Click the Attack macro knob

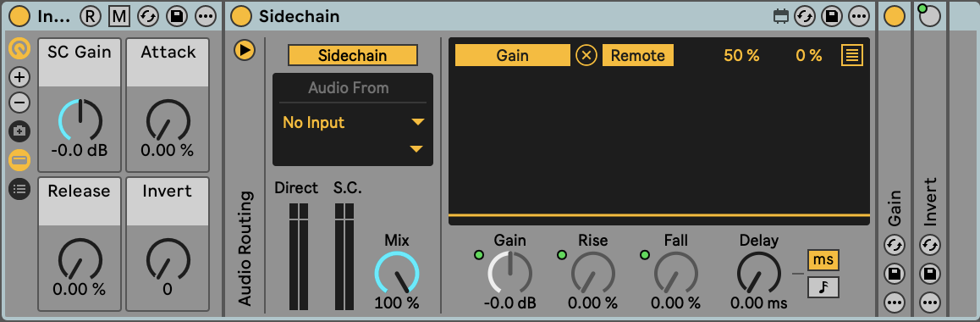(168, 119)
